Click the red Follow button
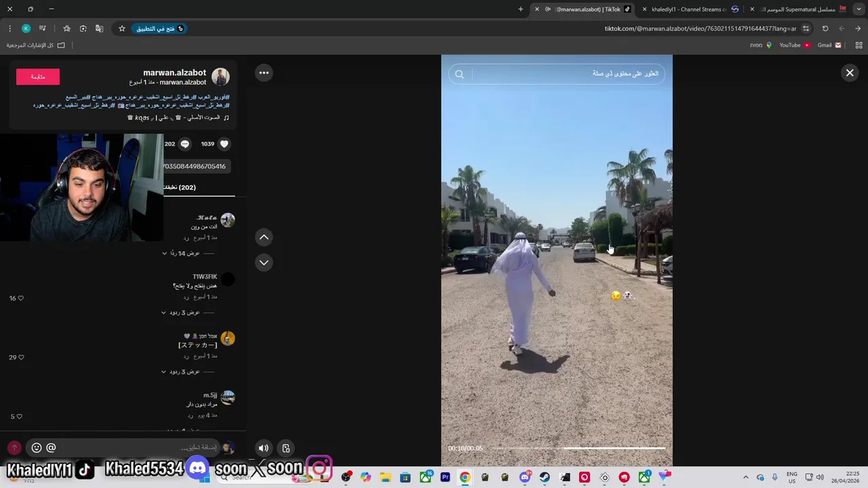 click(x=38, y=77)
